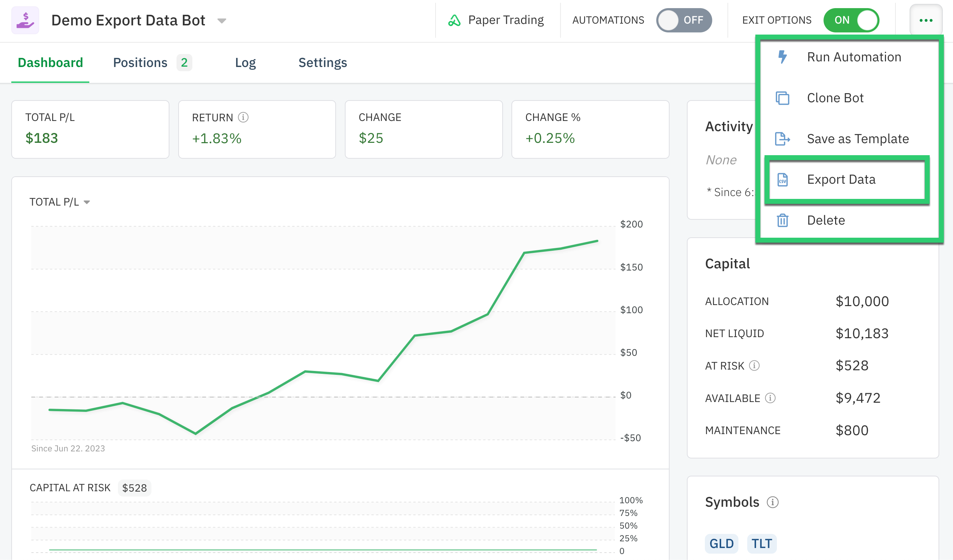This screenshot has height=560, width=953.
Task: Click the info icon beside AT RISK
Action: coord(754,365)
